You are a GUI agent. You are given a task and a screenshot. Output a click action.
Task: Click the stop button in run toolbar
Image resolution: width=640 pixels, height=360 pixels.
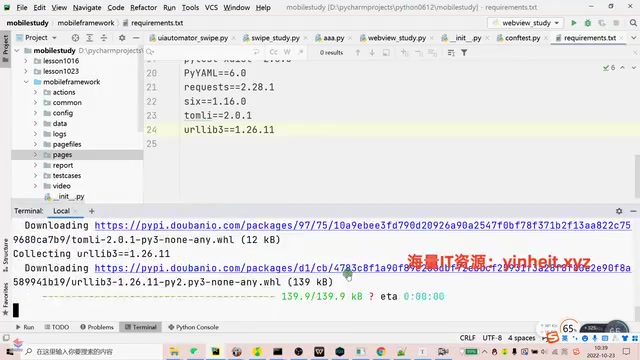tap(616, 23)
